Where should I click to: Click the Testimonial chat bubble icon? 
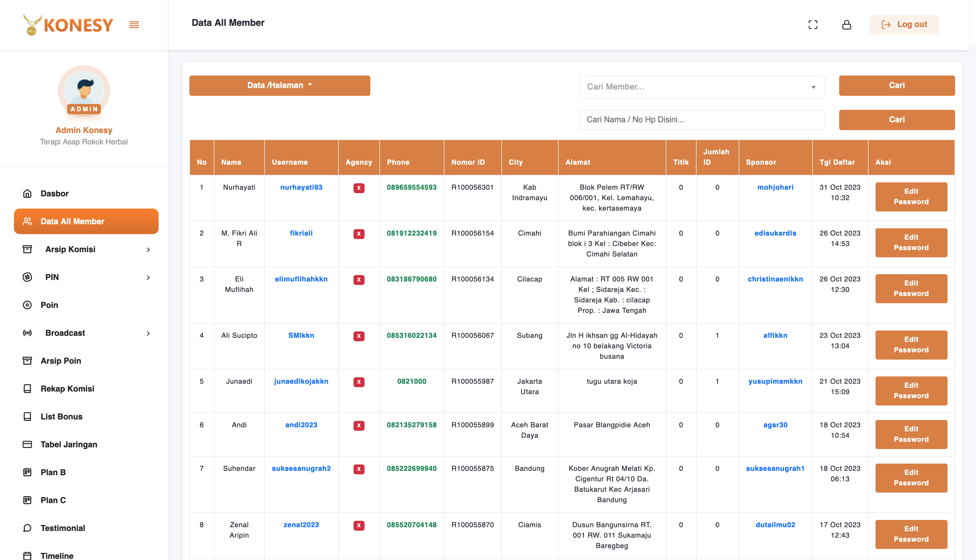[27, 528]
